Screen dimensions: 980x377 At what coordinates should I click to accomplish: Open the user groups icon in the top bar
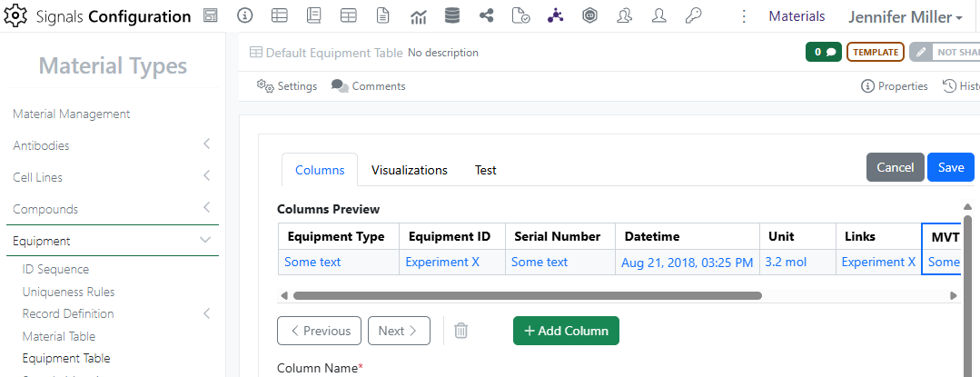coord(624,17)
